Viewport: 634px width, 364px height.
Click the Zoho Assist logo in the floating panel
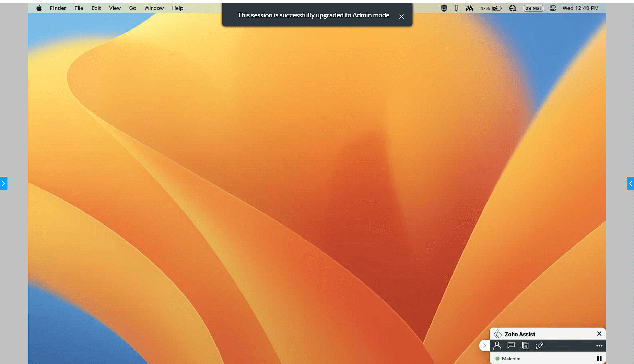coord(497,333)
